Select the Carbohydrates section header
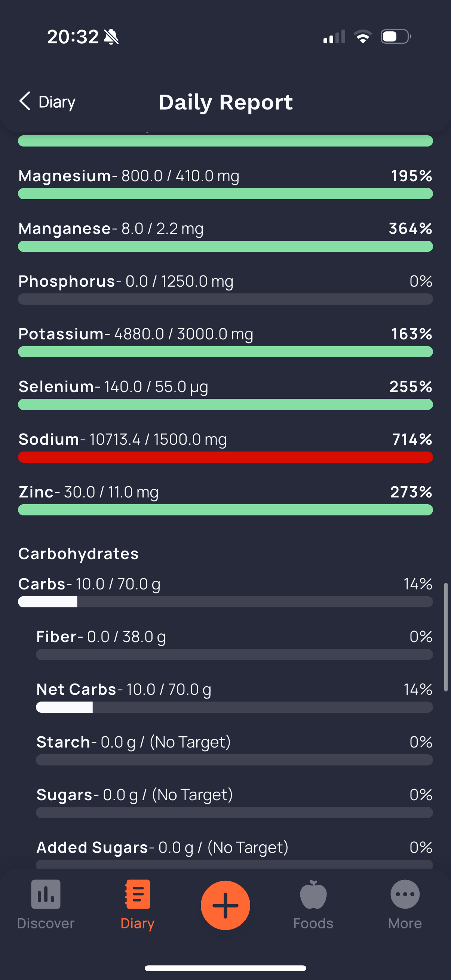 coord(79,554)
